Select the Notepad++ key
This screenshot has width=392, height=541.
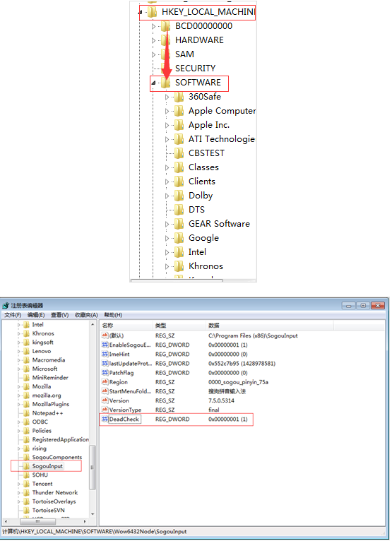[x=47, y=413]
